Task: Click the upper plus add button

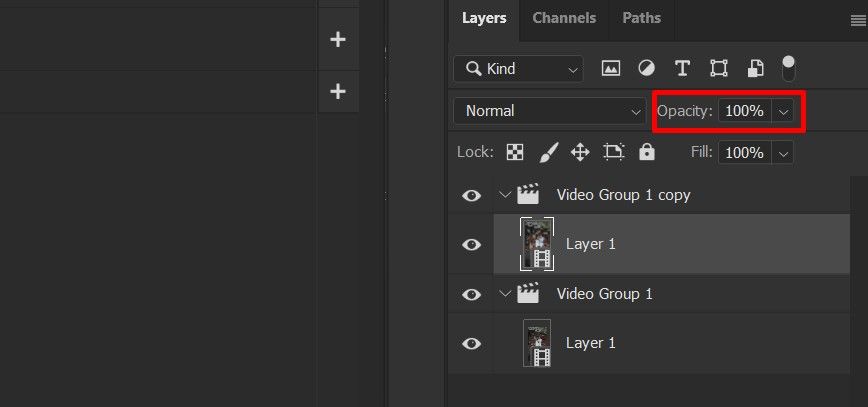Action: pyautogui.click(x=338, y=39)
